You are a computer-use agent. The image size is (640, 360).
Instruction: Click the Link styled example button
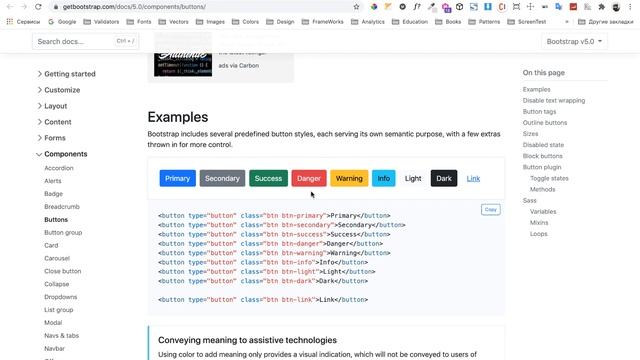[x=473, y=178]
